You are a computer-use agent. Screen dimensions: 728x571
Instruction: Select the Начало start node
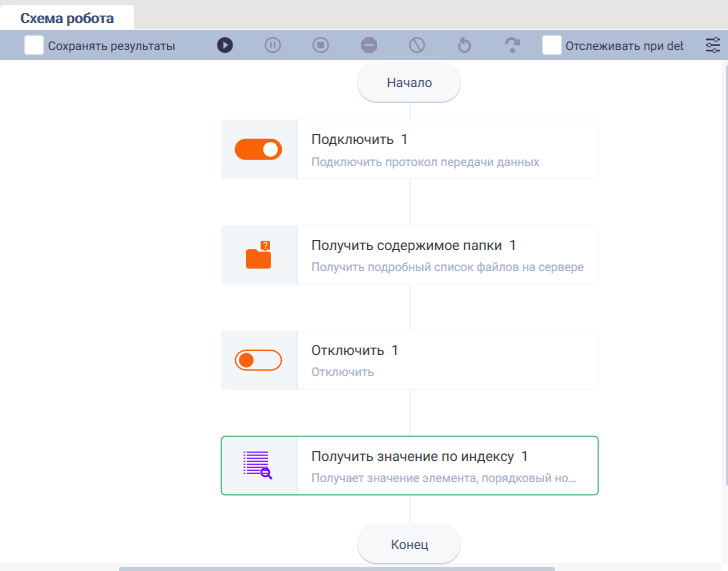click(x=409, y=83)
